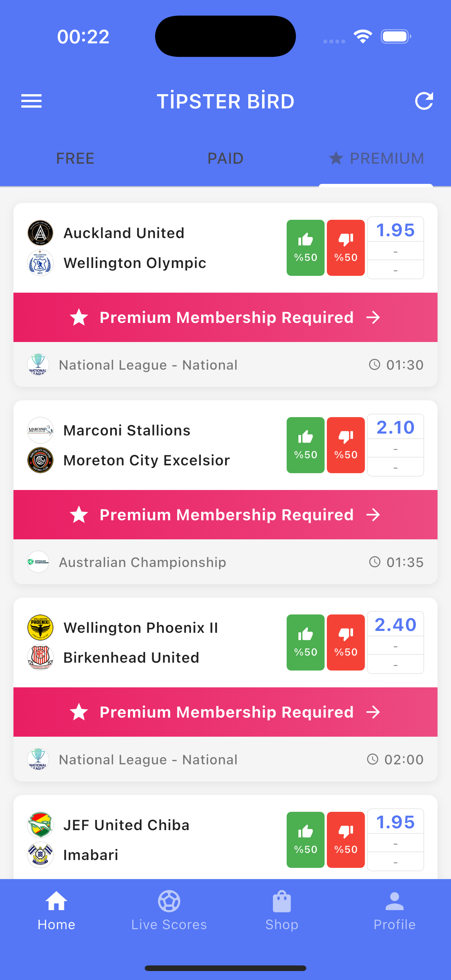Click the Wellington Olympic team logo
451x980 pixels.
(x=40, y=263)
